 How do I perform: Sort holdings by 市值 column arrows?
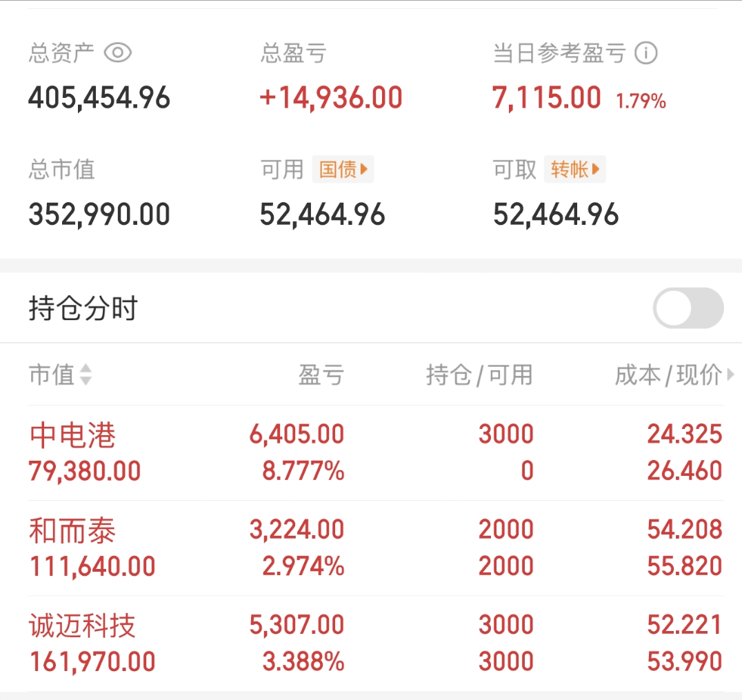coord(86,375)
